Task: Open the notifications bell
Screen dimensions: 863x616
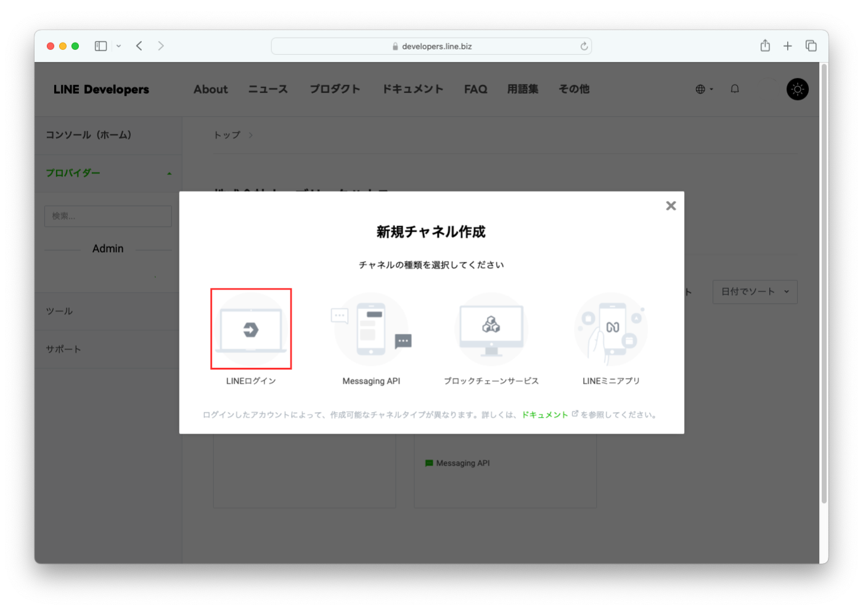Action: coord(735,89)
